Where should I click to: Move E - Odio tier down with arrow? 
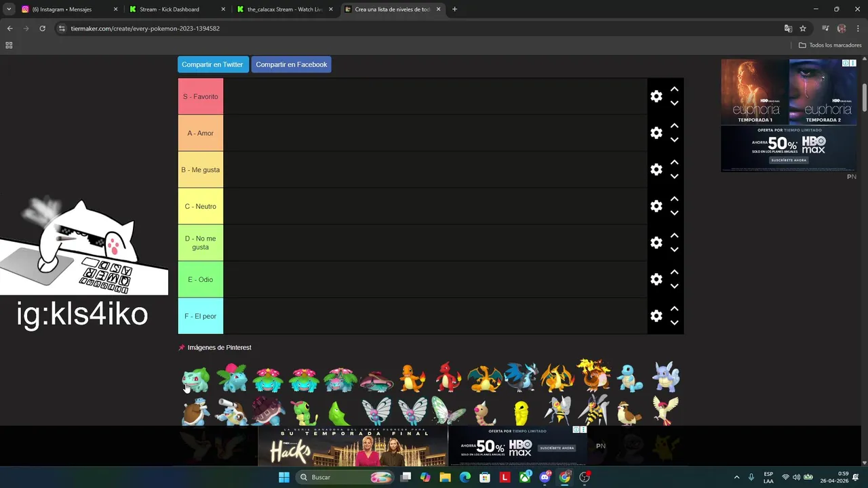click(x=674, y=287)
